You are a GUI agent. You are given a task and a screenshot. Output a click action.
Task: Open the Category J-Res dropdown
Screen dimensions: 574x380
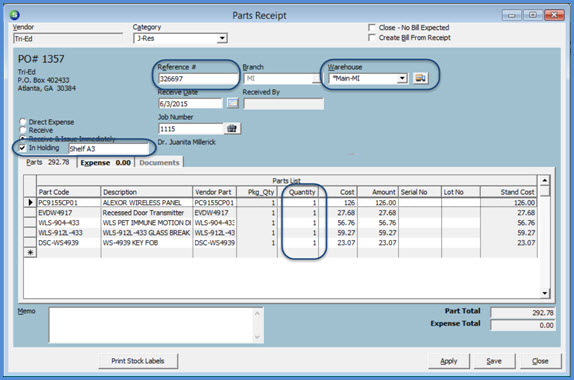pos(222,38)
